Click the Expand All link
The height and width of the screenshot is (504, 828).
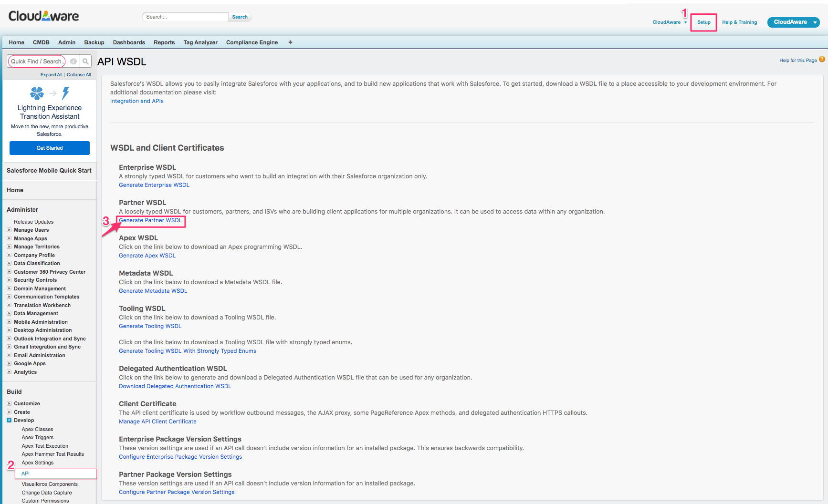click(x=51, y=75)
